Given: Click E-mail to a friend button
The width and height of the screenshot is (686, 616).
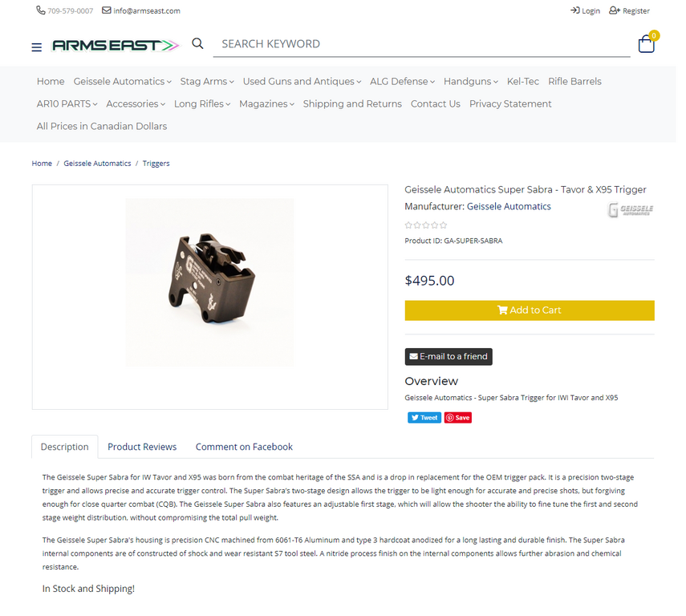Looking at the screenshot, I should click(449, 357).
